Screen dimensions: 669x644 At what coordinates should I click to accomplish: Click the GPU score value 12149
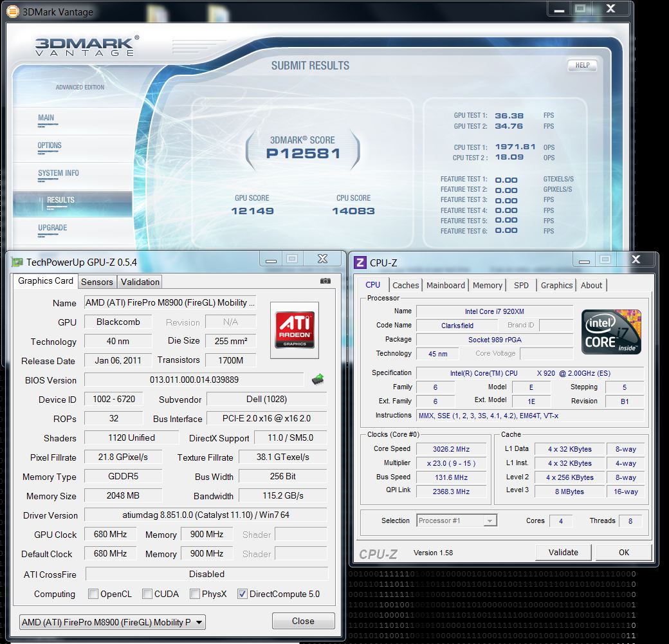[x=253, y=211]
